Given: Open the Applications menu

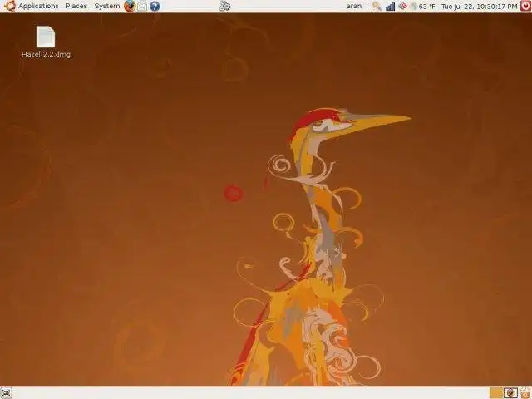Looking at the screenshot, I should pyautogui.click(x=38, y=6).
